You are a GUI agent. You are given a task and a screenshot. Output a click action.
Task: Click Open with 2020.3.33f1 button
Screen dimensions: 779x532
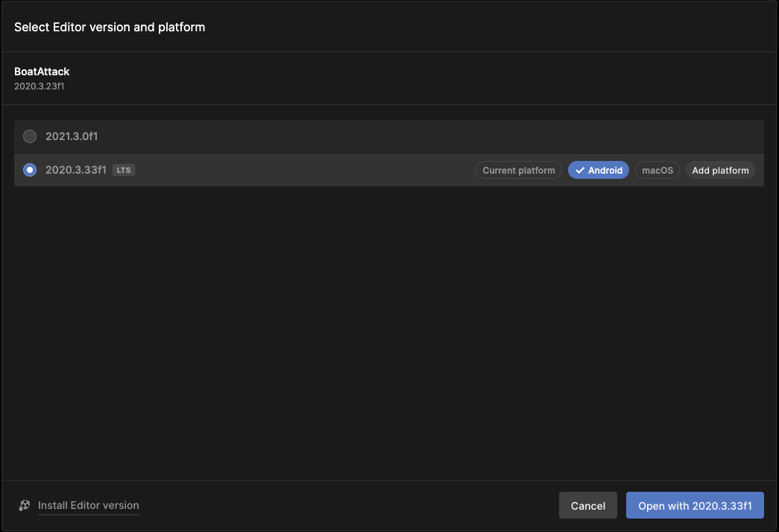695,505
